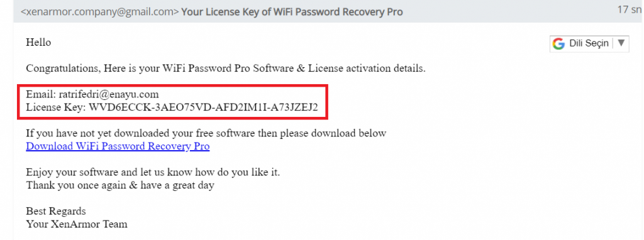644x240 pixels.
Task: Click the Hello greeting line
Action: (38, 42)
